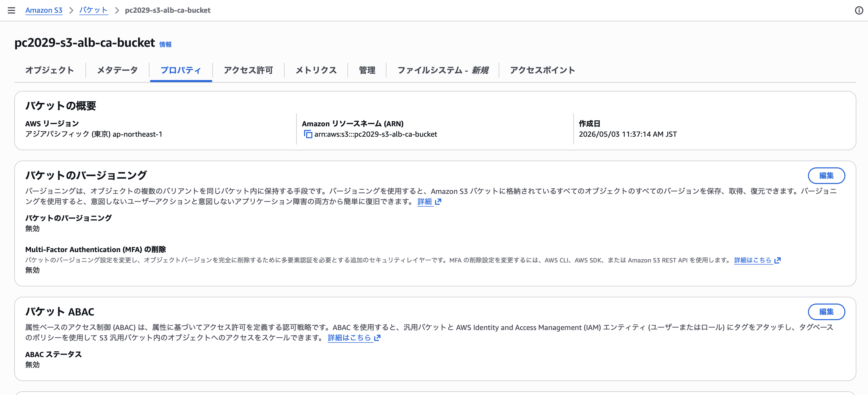Click the ABAC ステータス label
This screenshot has height=395, width=868.
(54, 354)
